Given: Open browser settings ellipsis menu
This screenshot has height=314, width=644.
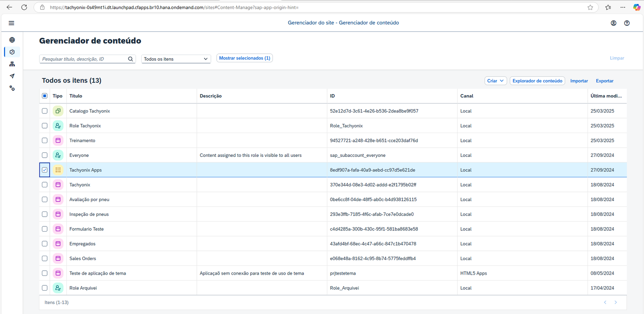Looking at the screenshot, I should pos(623,7).
